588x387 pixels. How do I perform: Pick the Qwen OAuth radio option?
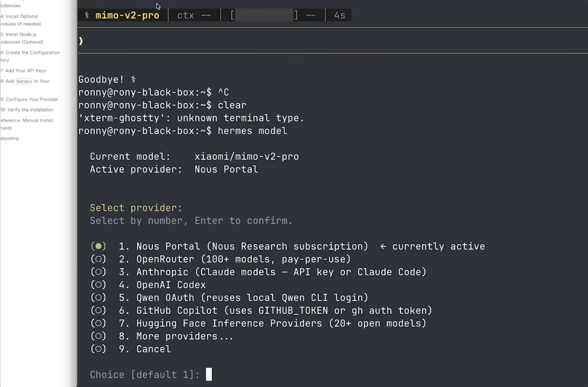[x=98, y=298]
